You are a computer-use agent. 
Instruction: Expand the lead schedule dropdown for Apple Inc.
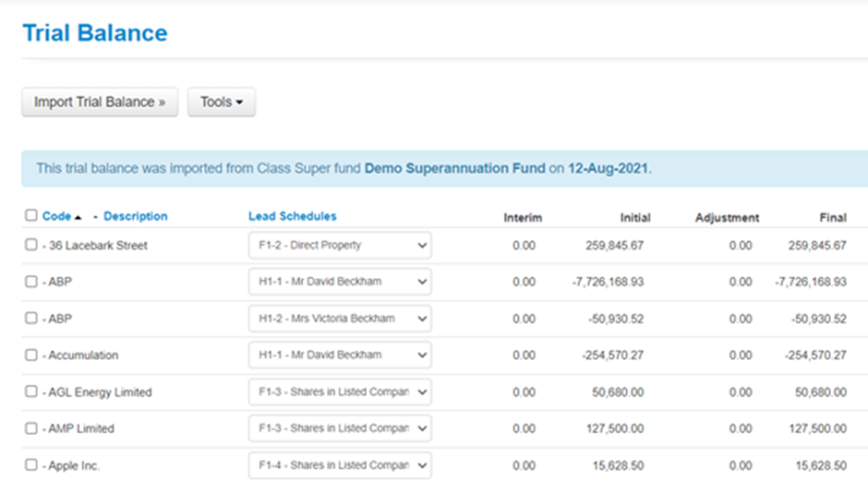tap(339, 465)
